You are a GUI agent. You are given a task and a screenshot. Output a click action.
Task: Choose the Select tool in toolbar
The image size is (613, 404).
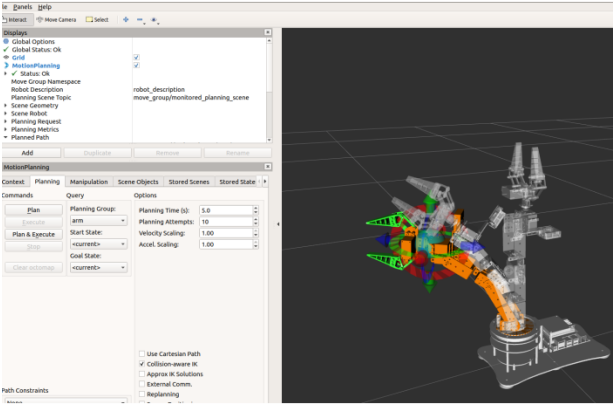97,19
